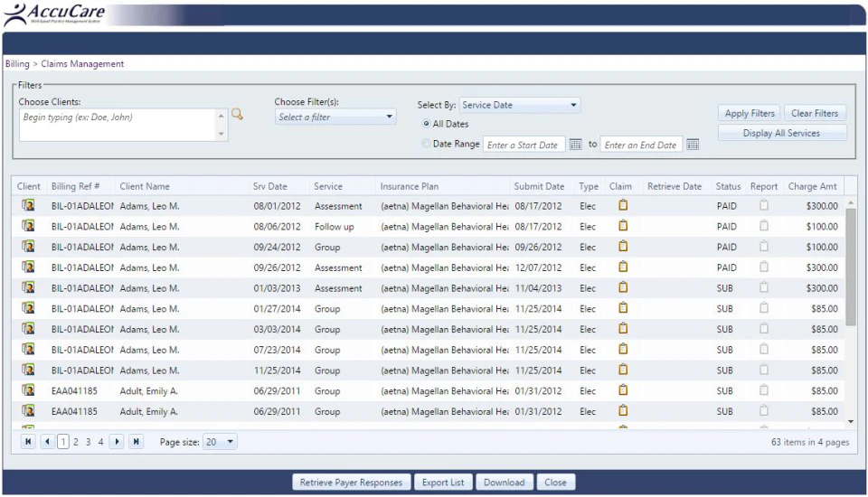The height and width of the screenshot is (497, 868).
Task: Click the client search magnifier icon
Action: 237,115
